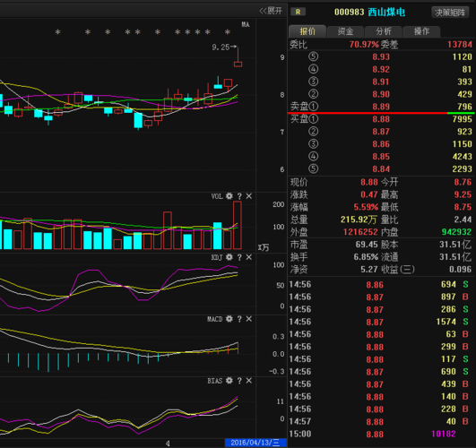Show BIAS indicator help

click(x=239, y=381)
